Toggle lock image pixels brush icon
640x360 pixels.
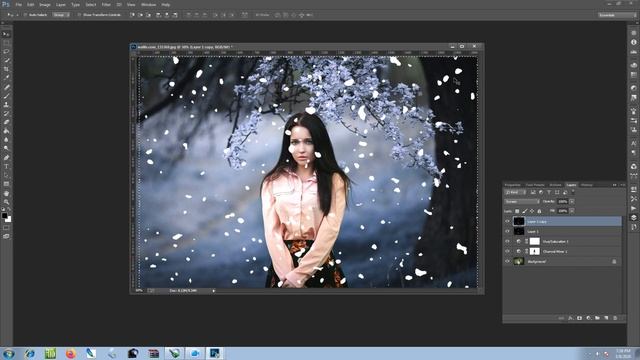524,211
